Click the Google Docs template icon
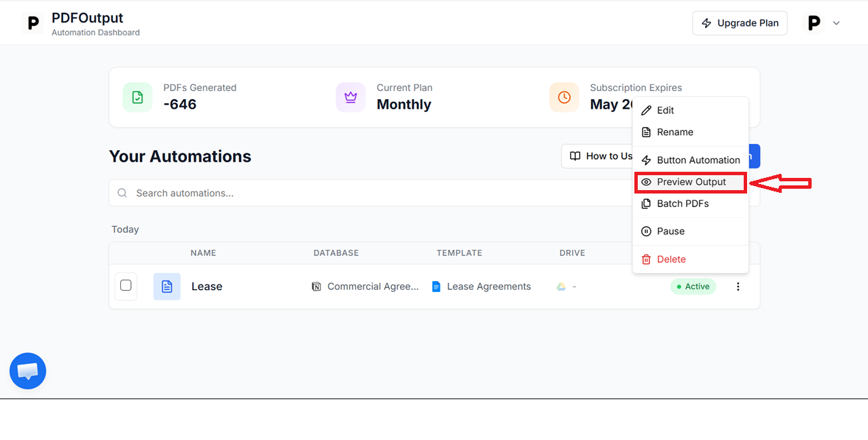This screenshot has width=868, height=440. [x=436, y=287]
